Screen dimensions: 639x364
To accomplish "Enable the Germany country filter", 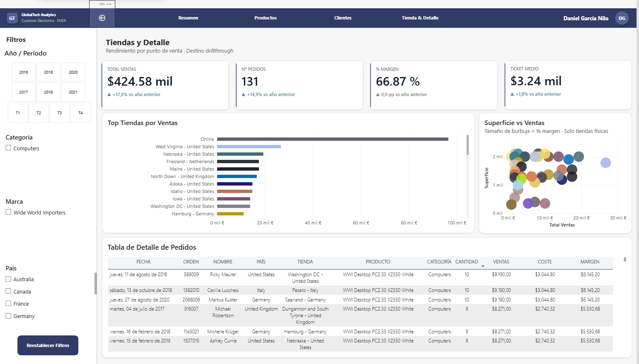I will coord(8,316).
